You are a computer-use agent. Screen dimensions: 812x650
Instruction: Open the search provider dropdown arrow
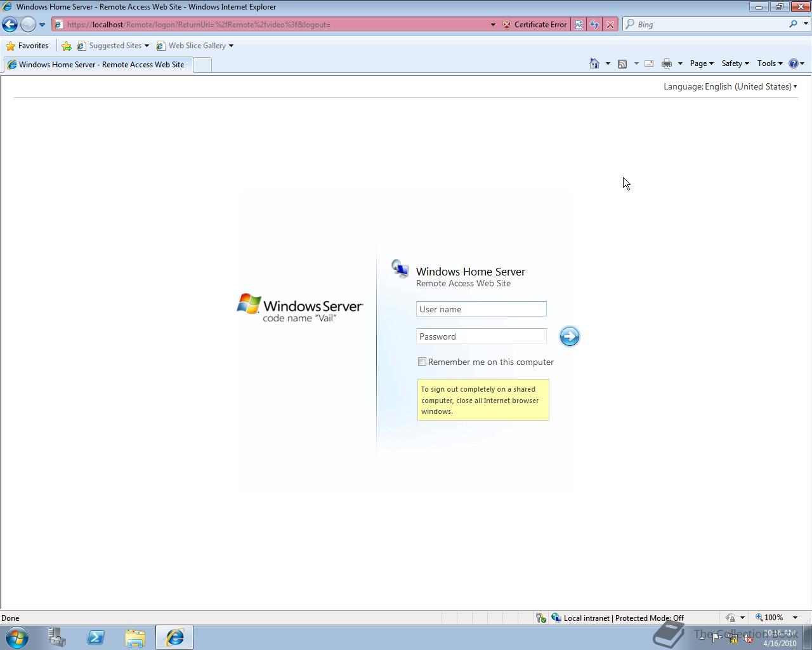(x=806, y=24)
